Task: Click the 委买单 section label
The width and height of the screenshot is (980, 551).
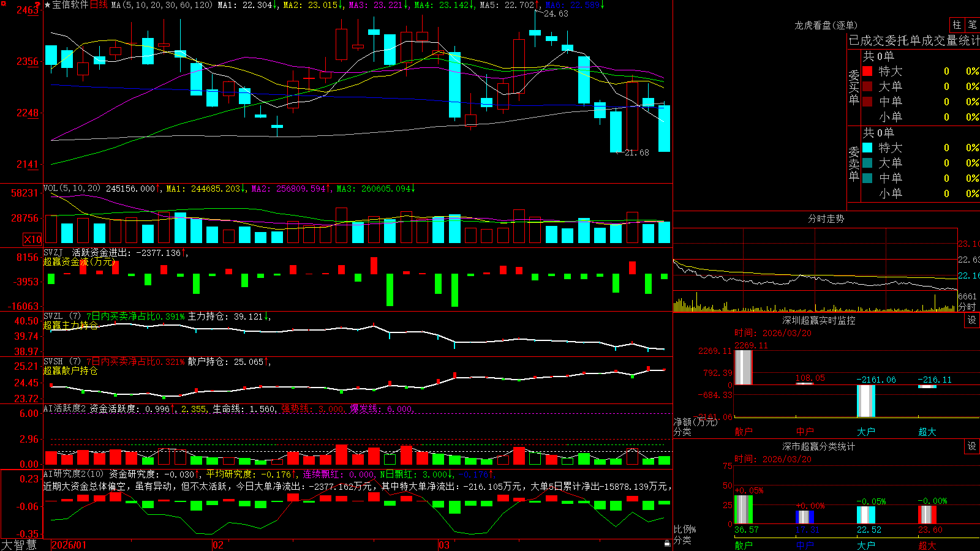Action: click(x=854, y=87)
